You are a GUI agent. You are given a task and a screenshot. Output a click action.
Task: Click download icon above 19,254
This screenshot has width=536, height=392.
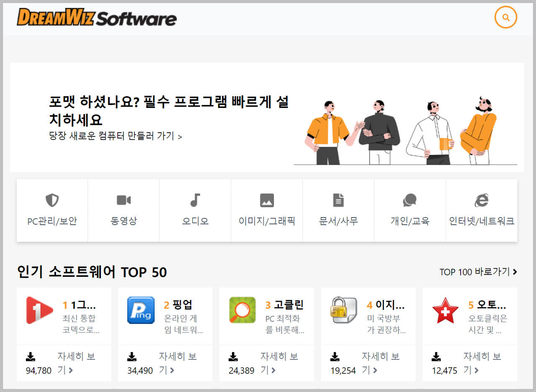tap(335, 357)
